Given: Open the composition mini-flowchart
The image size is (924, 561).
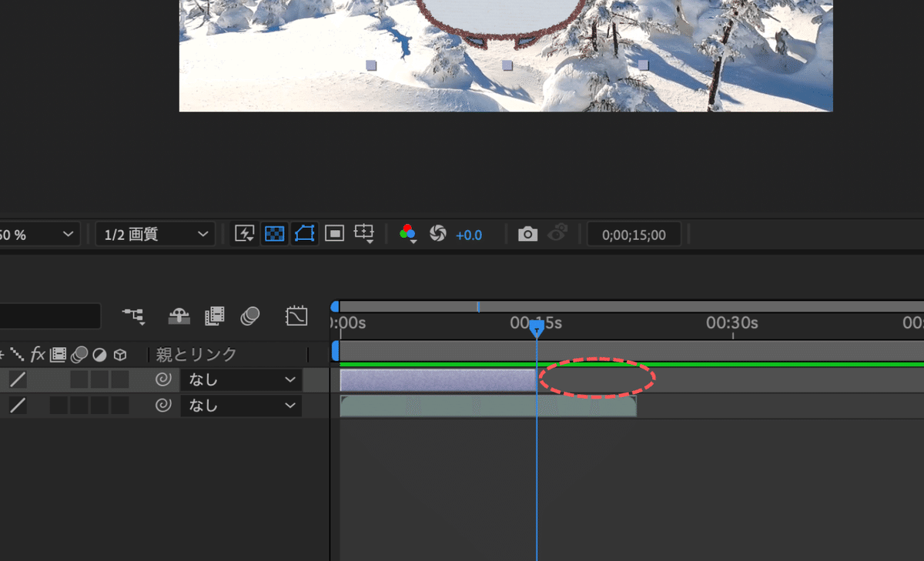Looking at the screenshot, I should tap(133, 316).
